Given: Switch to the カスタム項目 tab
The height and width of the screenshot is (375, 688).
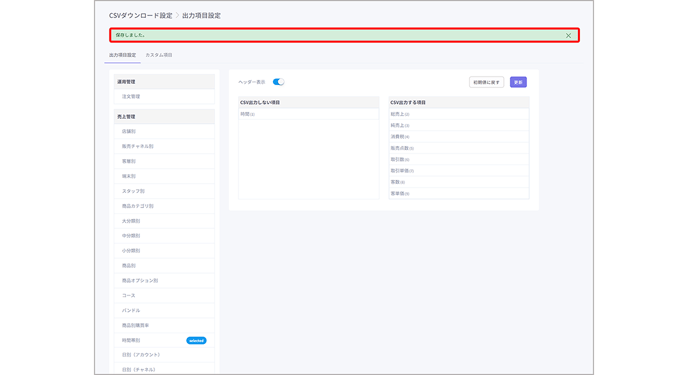Looking at the screenshot, I should coord(159,55).
